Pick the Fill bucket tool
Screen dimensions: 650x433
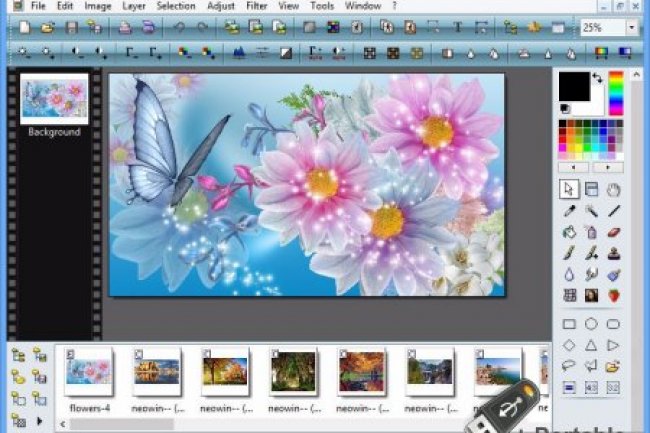tap(569, 232)
